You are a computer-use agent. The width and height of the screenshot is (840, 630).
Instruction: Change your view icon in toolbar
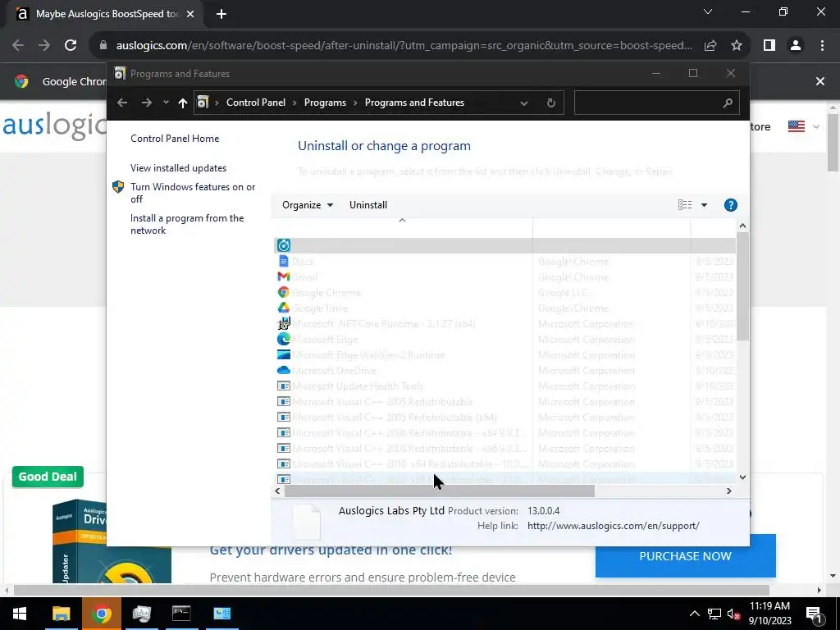point(685,204)
